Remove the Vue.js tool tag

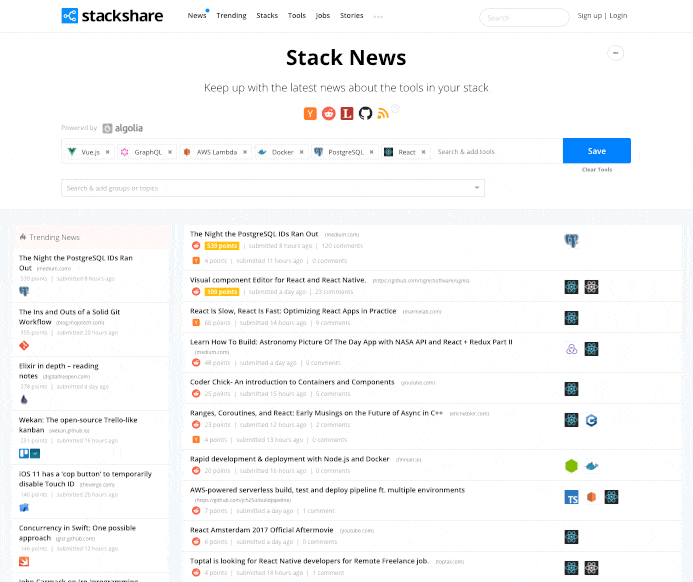[107, 152]
